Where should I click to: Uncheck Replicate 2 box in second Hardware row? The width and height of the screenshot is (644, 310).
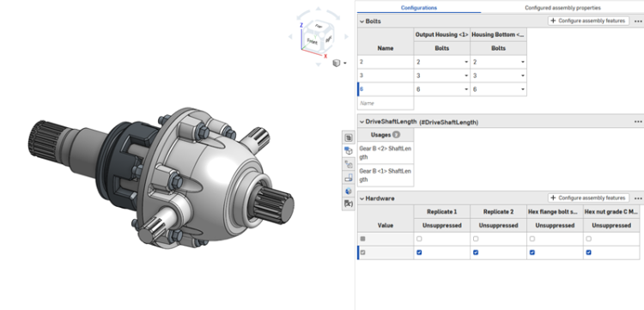(x=476, y=252)
